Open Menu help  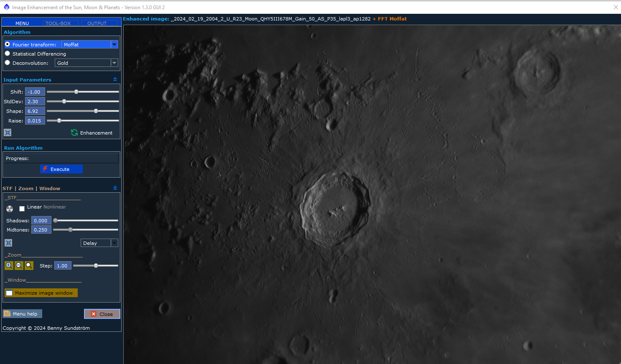[x=23, y=314]
